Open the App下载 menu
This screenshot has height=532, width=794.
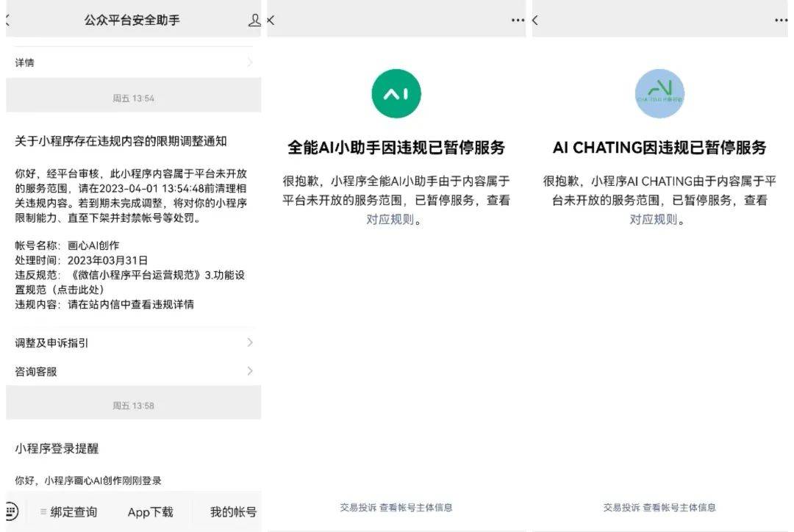[x=151, y=511]
